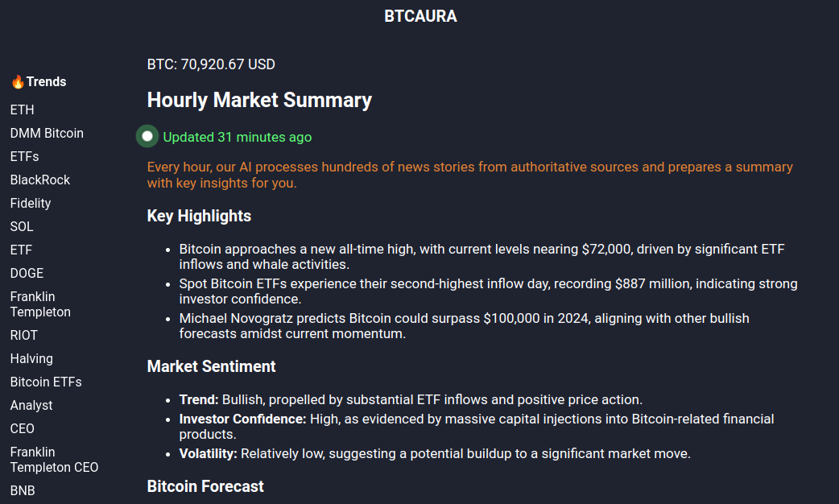The image size is (839, 504).
Task: Select the BNB trend item
Action: [x=23, y=490]
